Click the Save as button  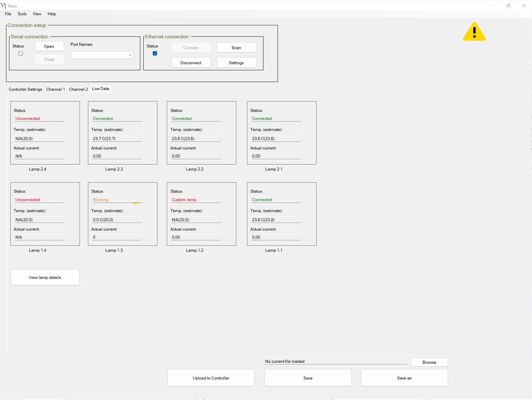pos(404,378)
